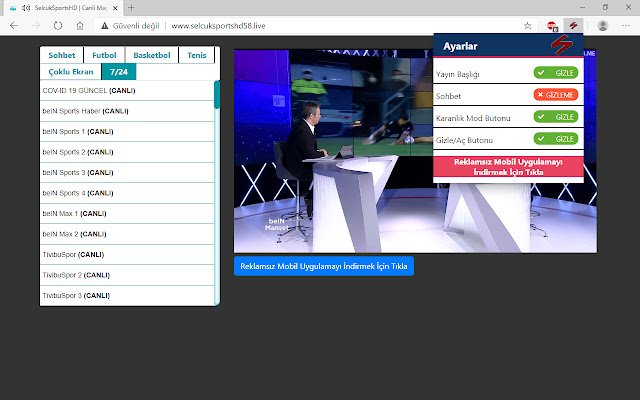This screenshot has width=640, height=400.
Task: Open the browser settings and more menu
Action: pyautogui.click(x=626, y=26)
